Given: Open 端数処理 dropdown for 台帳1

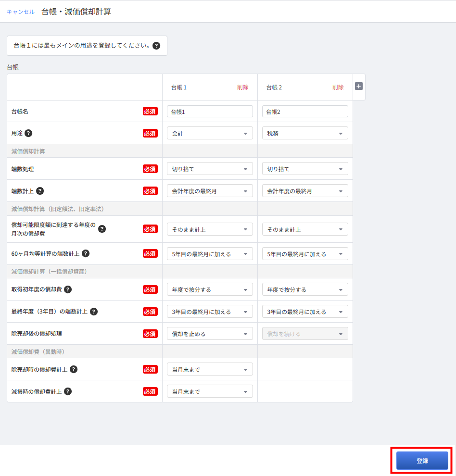Looking at the screenshot, I should [x=210, y=169].
